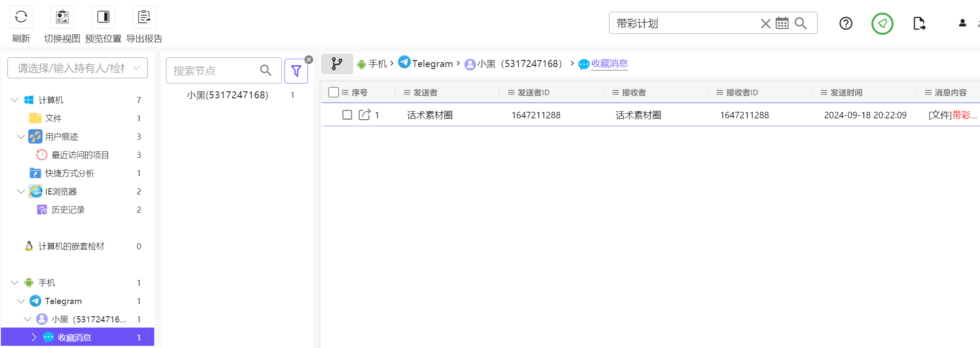Click the branch tree icon in breadcrumb
Image resolution: width=980 pixels, height=348 pixels.
[337, 64]
